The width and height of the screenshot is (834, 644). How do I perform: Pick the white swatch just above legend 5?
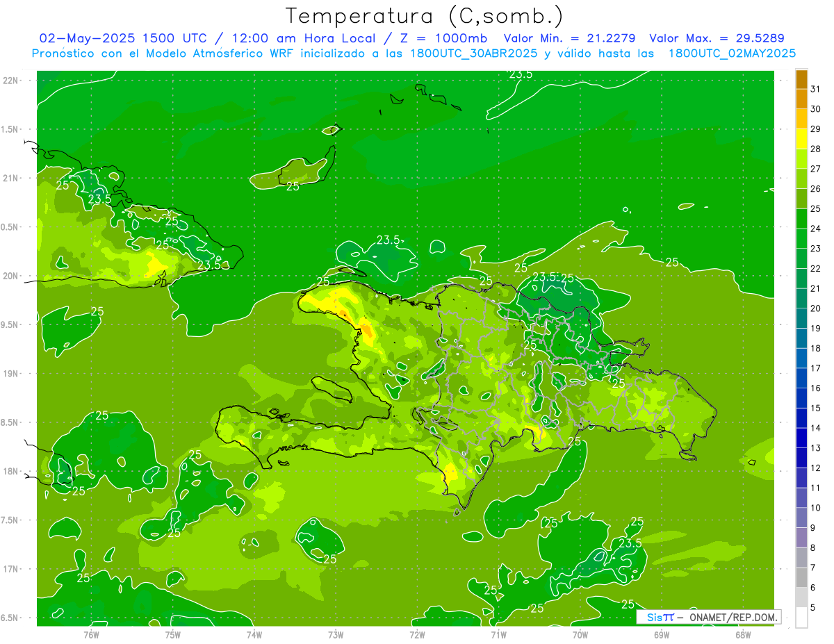[801, 597]
